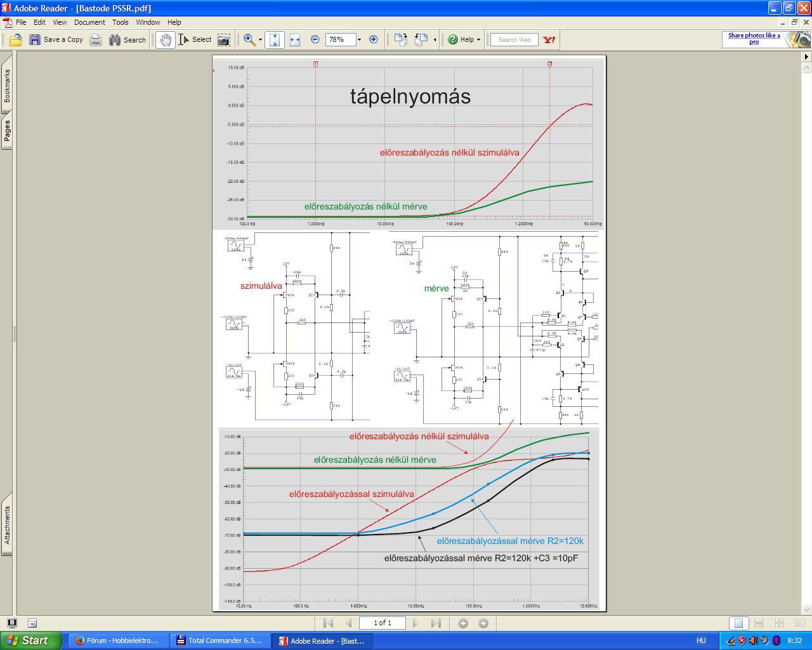Click the red security shield tray icon

click(742, 640)
